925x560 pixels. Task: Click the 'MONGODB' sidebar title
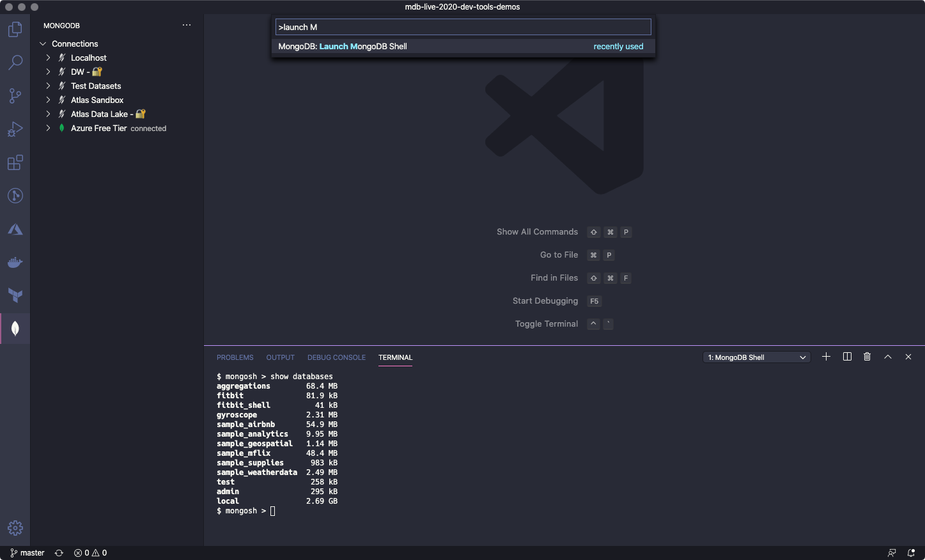[61, 26]
